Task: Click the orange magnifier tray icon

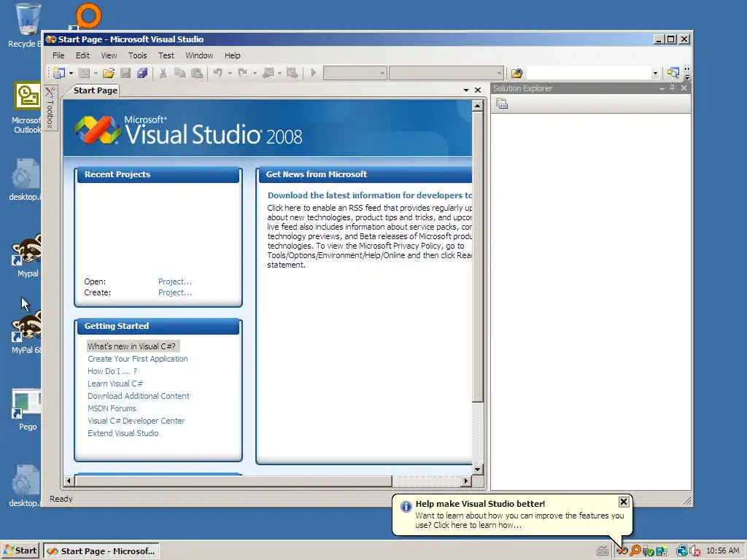Action: pos(635,551)
